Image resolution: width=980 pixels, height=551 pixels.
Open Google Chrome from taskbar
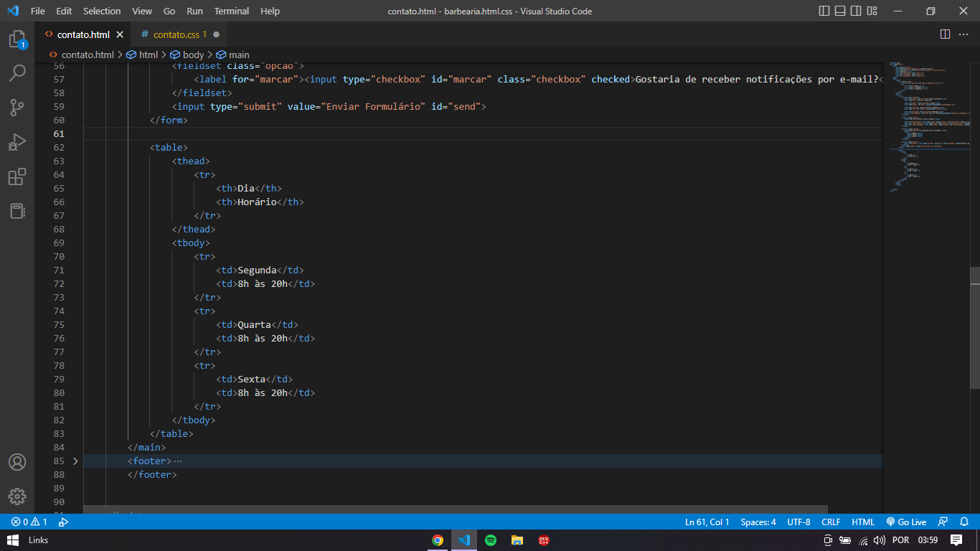tap(438, 540)
